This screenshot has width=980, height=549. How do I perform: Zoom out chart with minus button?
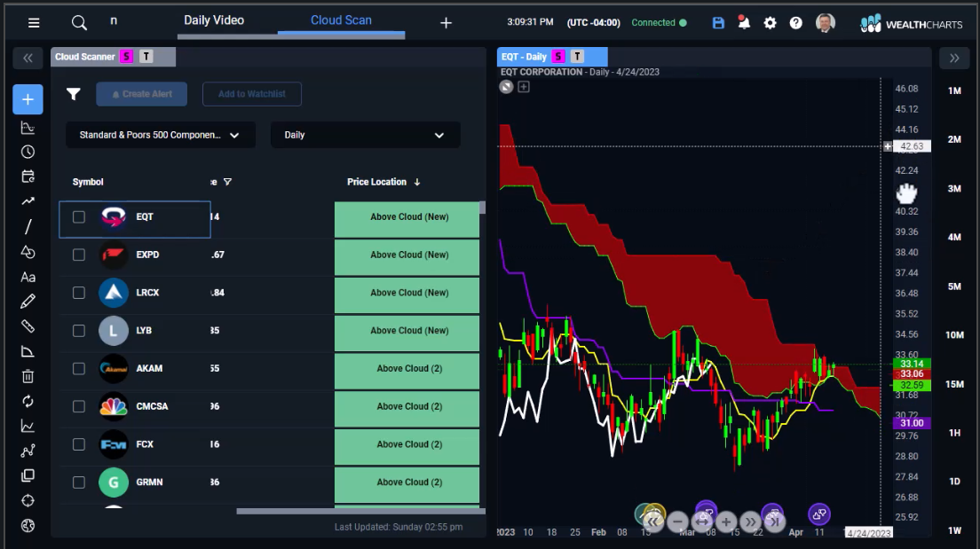point(677,522)
